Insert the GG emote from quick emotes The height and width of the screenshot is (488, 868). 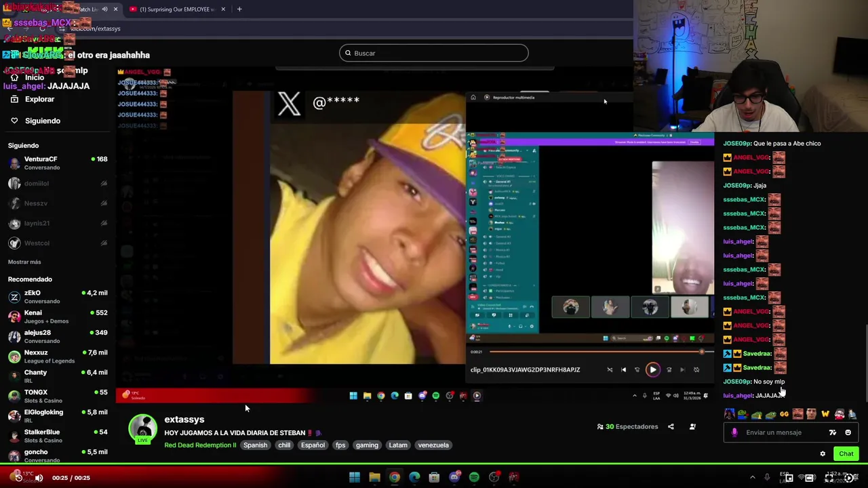pos(784,414)
